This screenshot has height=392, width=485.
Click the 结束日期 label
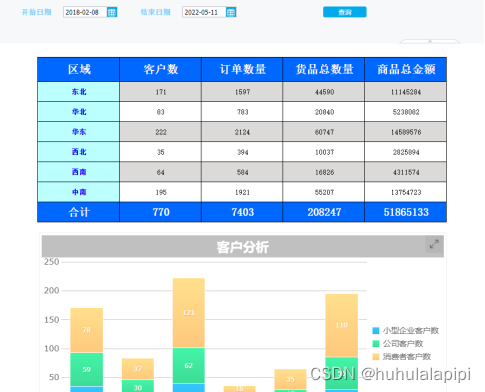click(x=156, y=12)
